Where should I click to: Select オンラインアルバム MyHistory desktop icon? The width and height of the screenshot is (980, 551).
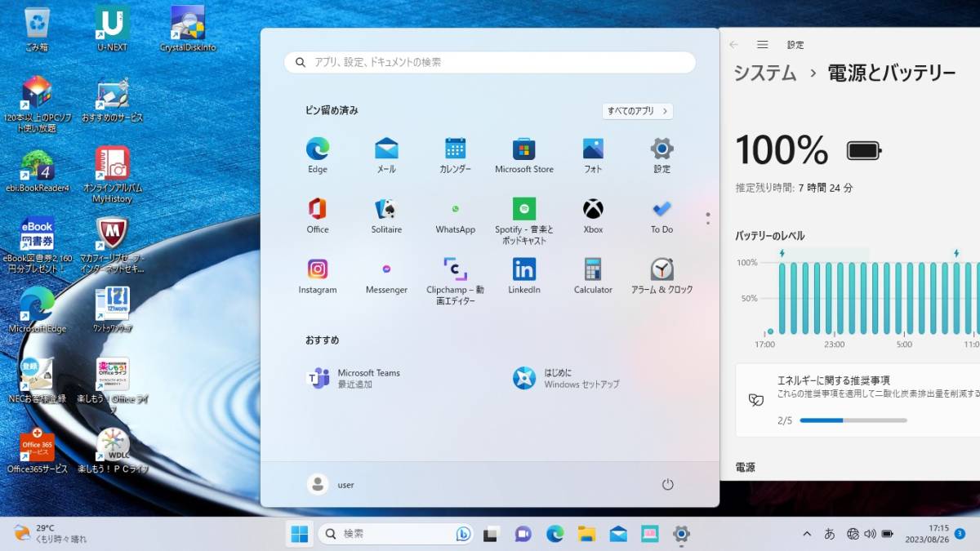click(112, 175)
